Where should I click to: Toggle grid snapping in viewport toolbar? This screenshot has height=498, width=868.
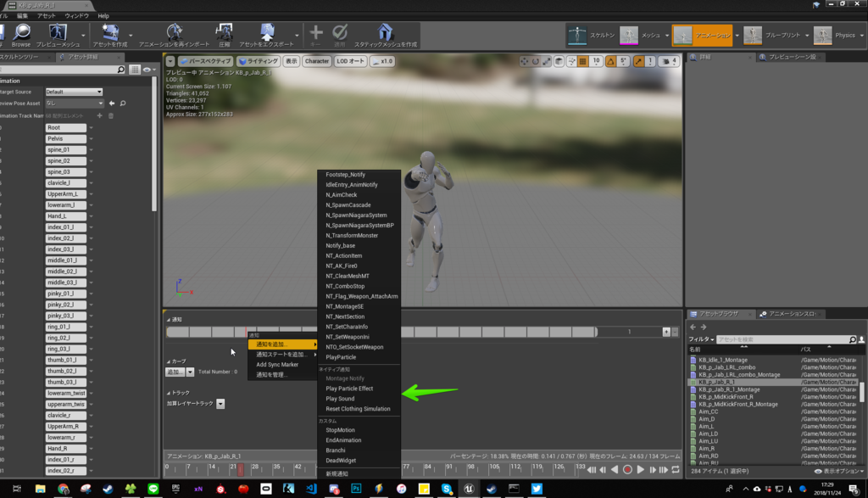pos(583,61)
